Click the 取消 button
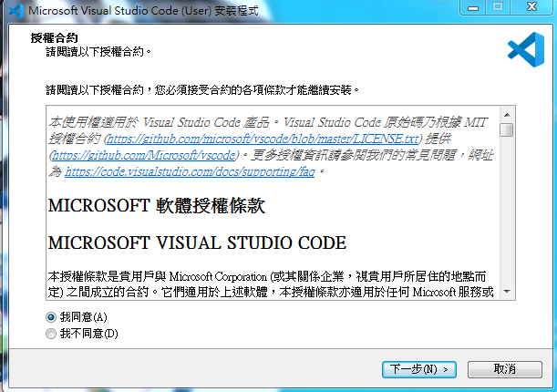Screen dimensions: 557x392 pos(505,369)
